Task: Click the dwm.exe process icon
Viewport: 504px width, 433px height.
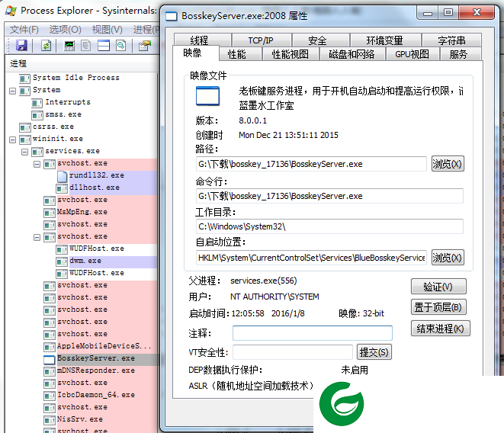Action: pyautogui.click(x=62, y=261)
